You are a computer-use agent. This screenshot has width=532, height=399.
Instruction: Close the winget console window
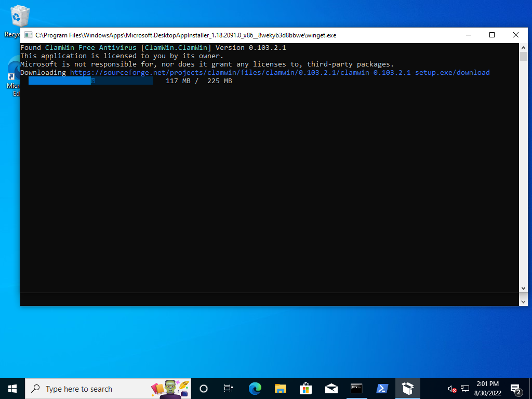pyautogui.click(x=516, y=35)
